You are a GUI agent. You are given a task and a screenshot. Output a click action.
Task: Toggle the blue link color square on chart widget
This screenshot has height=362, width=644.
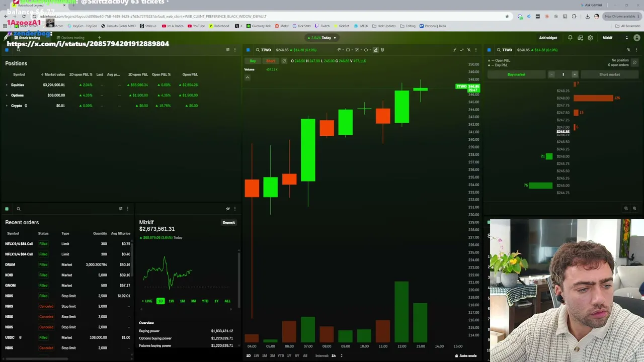[x=248, y=50]
